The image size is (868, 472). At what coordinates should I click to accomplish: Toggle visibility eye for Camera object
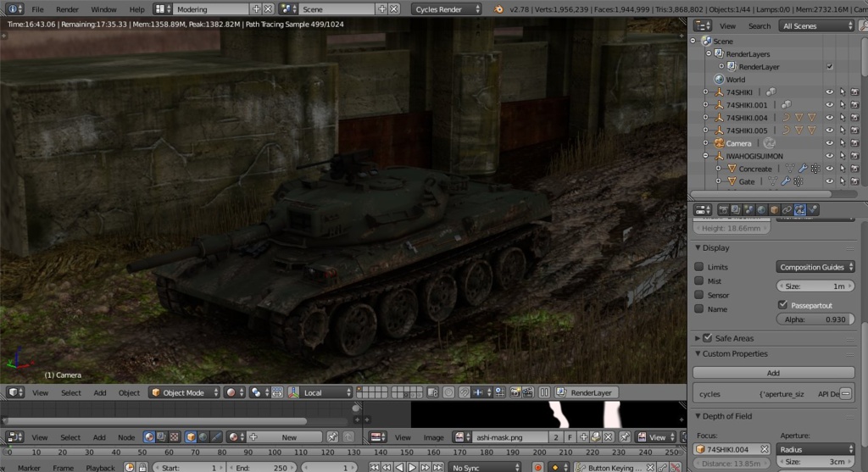[829, 143]
